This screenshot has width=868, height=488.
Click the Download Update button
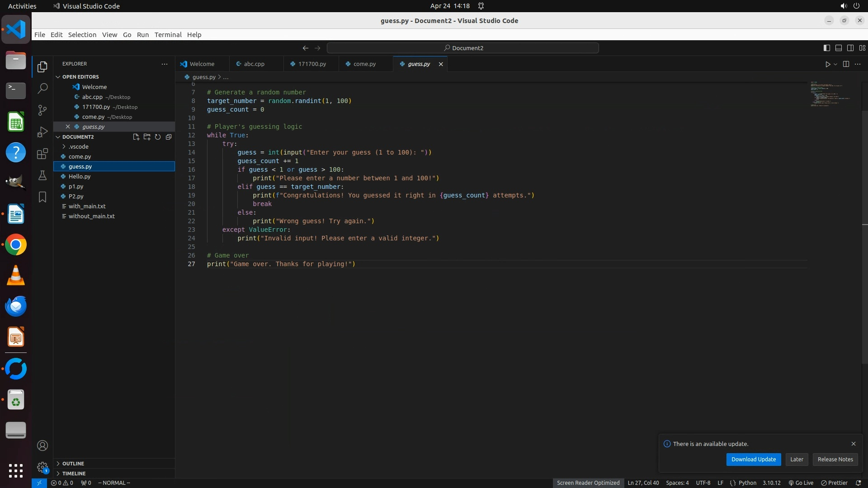pyautogui.click(x=753, y=460)
